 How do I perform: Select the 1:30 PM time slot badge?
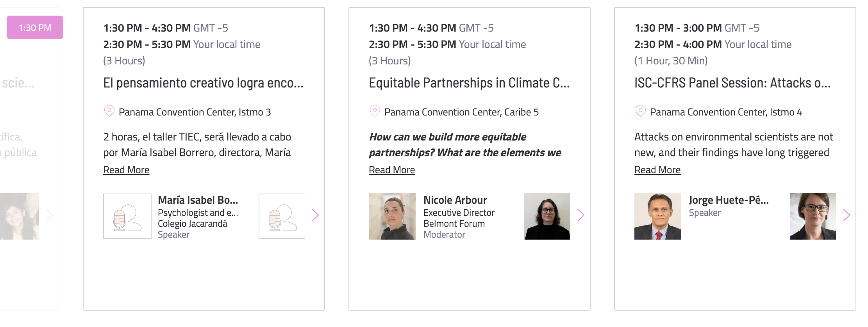[x=35, y=27]
